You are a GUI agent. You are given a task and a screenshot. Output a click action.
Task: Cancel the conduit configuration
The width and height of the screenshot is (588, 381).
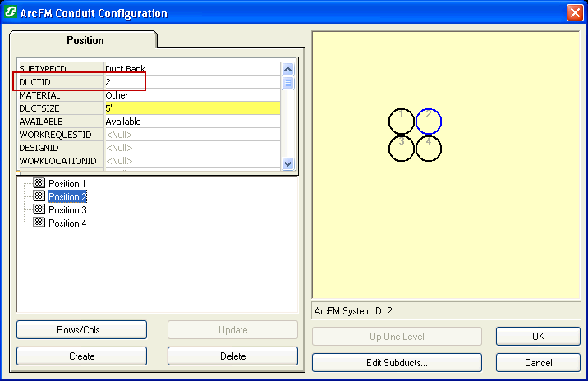point(538,362)
